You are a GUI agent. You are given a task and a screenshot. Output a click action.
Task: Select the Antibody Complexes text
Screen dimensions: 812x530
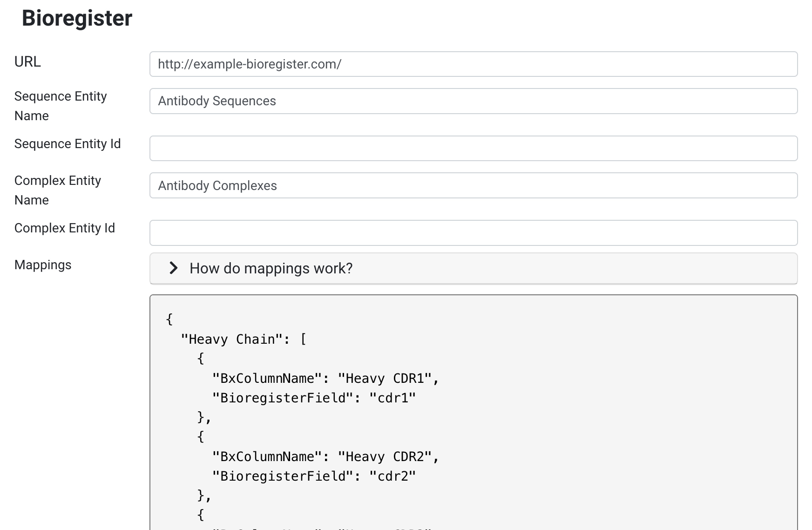(217, 185)
